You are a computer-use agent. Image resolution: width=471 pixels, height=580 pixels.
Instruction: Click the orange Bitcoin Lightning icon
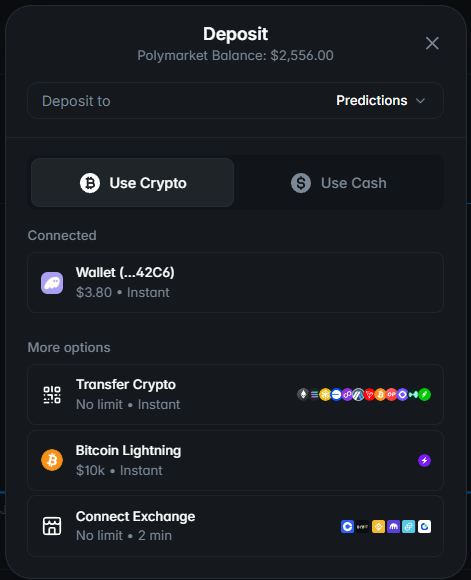(52, 460)
